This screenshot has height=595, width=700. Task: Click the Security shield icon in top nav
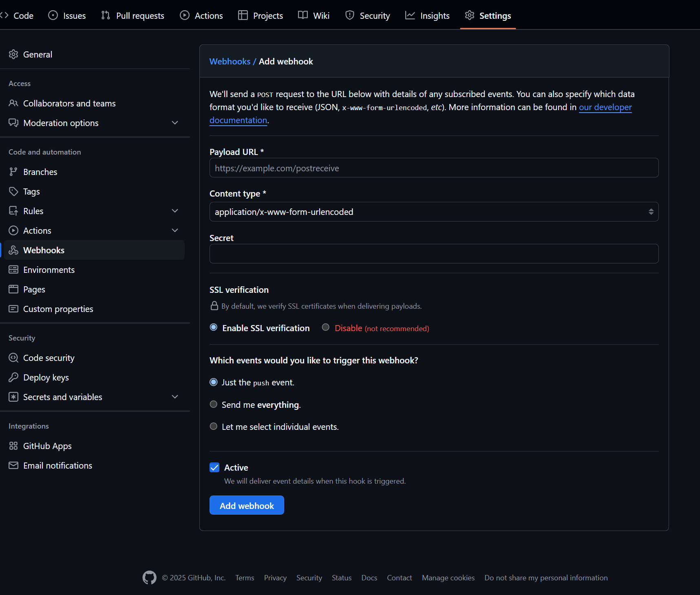tap(350, 15)
